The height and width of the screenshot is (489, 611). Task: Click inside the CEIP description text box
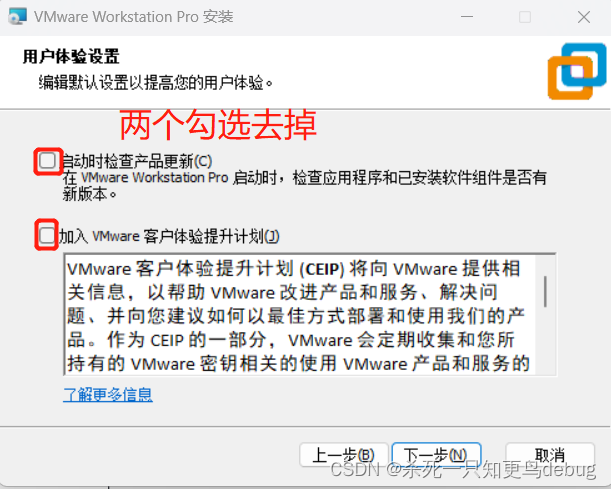pos(300,315)
